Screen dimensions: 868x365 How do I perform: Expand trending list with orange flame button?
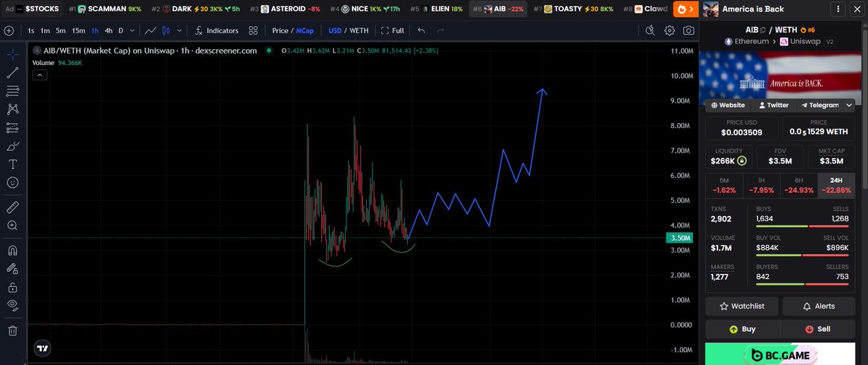coord(686,9)
